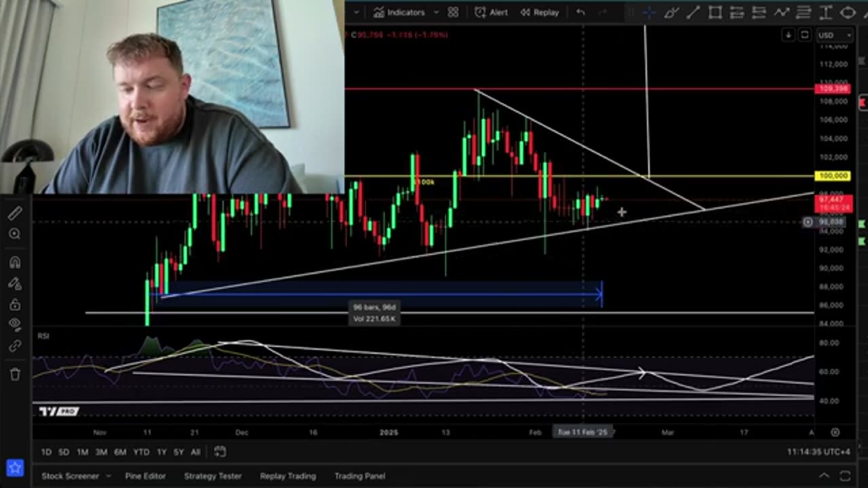The height and width of the screenshot is (488, 868).
Task: Open the 11:14:35 UTC+4 timezone menu
Action: (x=818, y=452)
